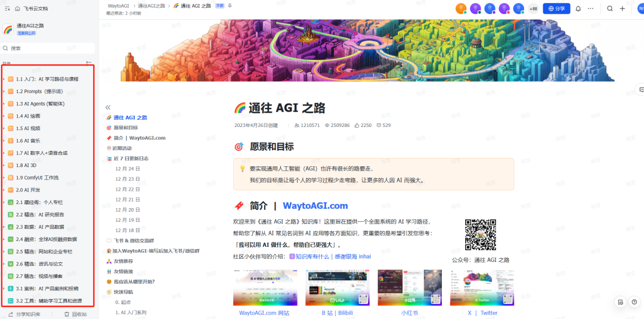Click the WaytoAGI.com 网站 link

click(264, 313)
